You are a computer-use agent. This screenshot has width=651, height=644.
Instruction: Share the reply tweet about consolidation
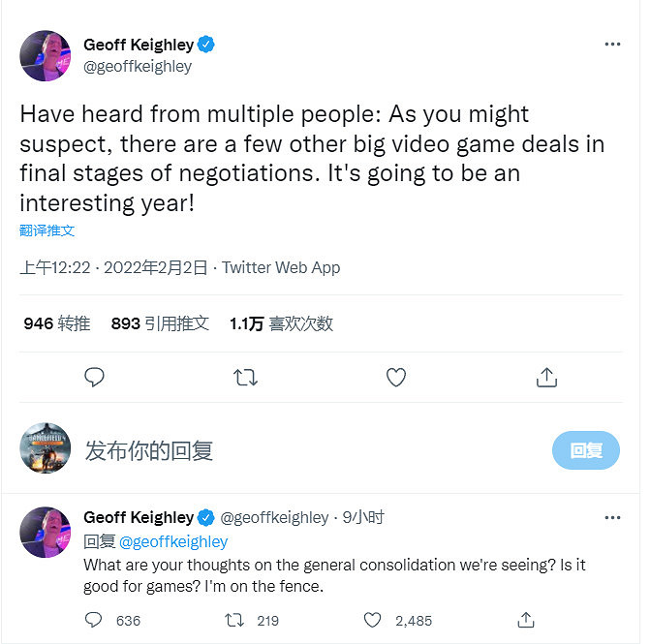pyautogui.click(x=525, y=620)
